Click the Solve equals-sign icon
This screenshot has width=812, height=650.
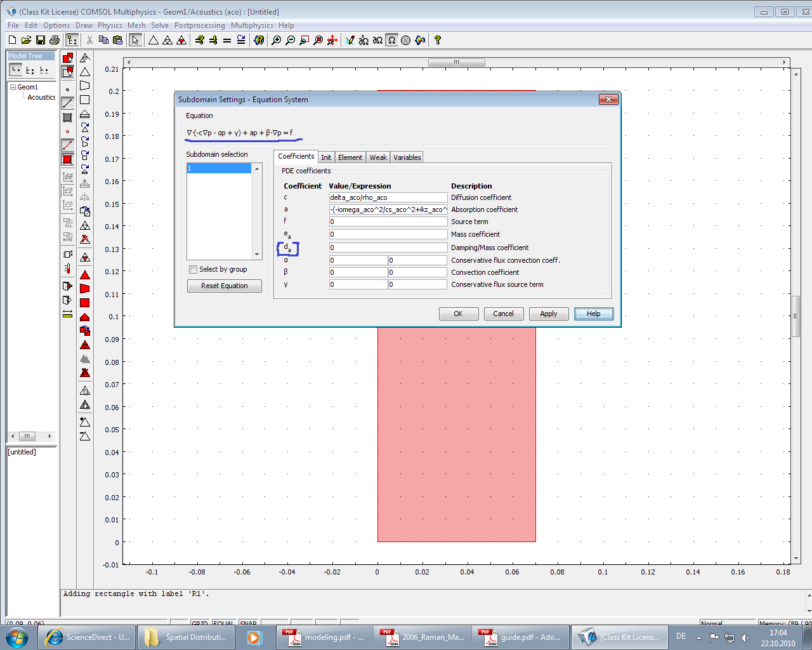[x=227, y=40]
